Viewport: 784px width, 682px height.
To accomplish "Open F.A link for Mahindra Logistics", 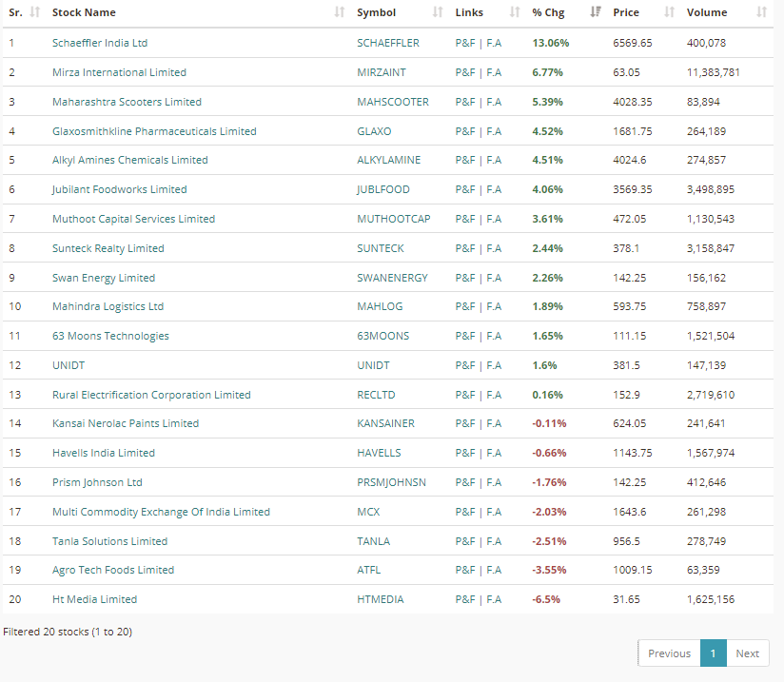I will pyautogui.click(x=494, y=306).
